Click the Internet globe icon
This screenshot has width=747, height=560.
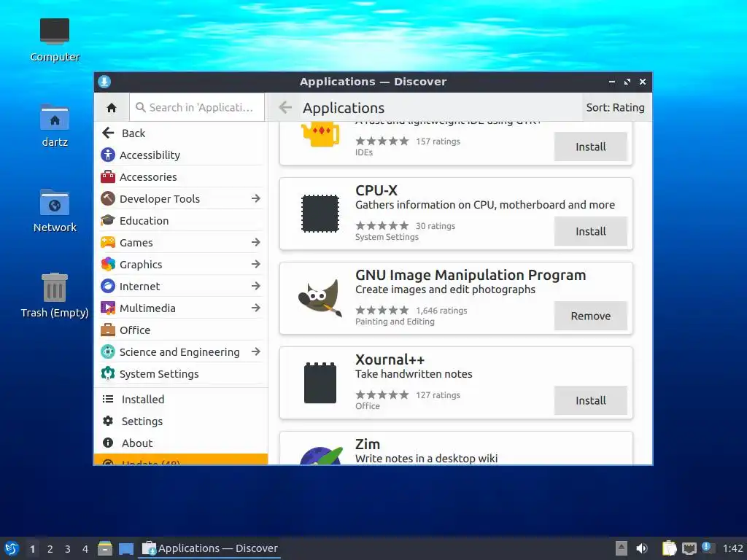pos(108,286)
